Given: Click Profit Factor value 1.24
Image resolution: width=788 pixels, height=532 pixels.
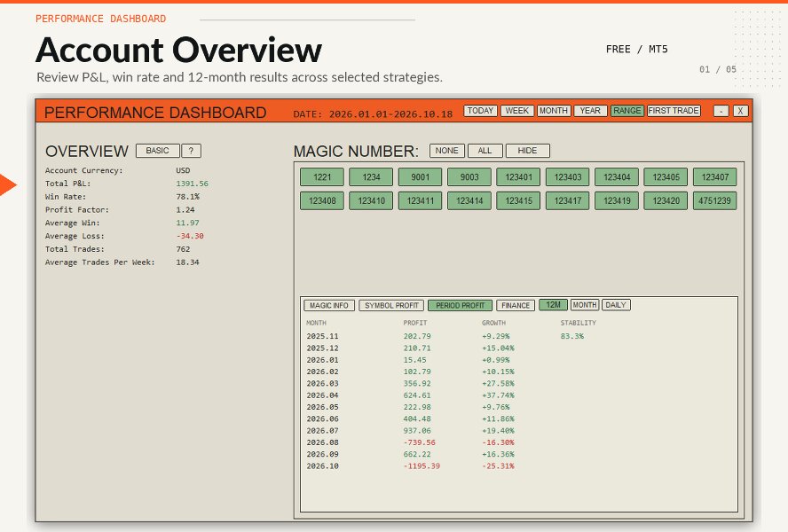Looking at the screenshot, I should click(185, 209).
